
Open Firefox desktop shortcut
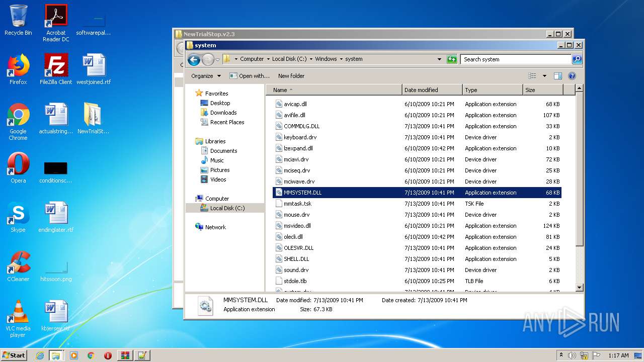[18, 69]
